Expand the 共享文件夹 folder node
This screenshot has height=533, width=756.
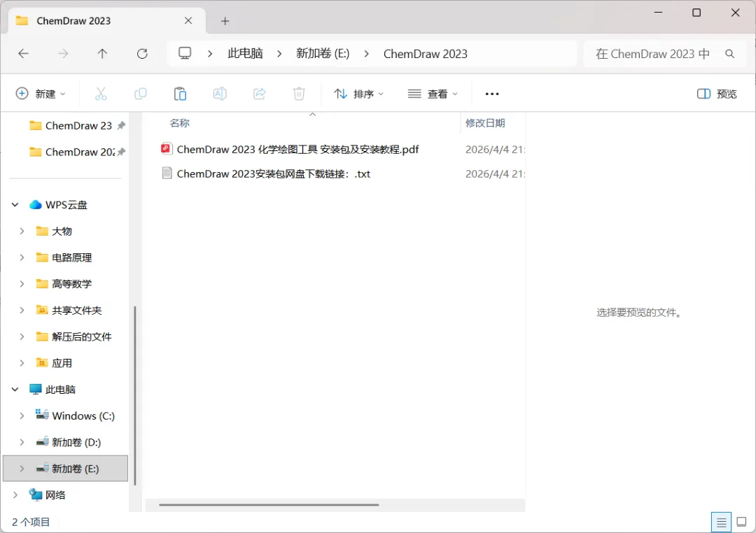(22, 311)
